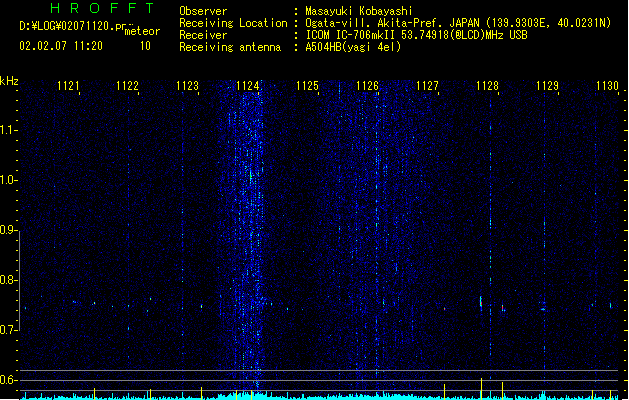Screen dimensions: 629x400
Task: Click time marker 1125
Action: (x=307, y=85)
